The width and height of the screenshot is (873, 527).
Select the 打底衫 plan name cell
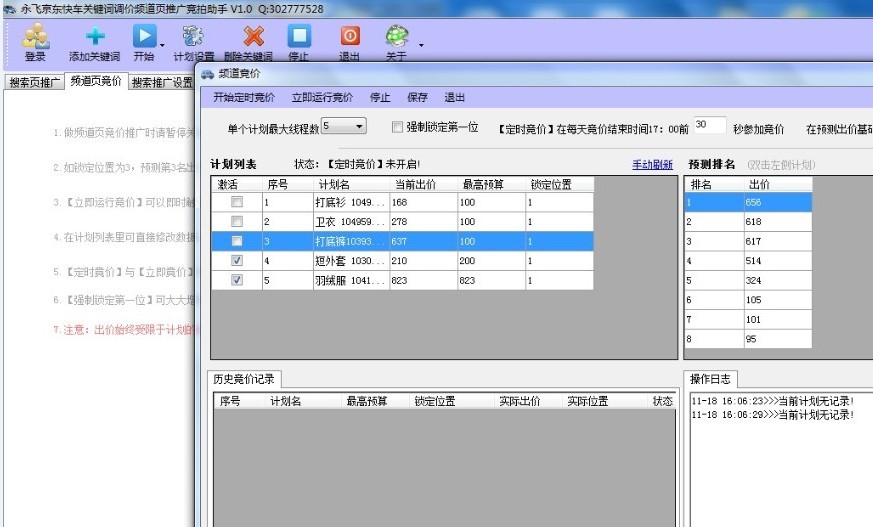click(x=351, y=203)
